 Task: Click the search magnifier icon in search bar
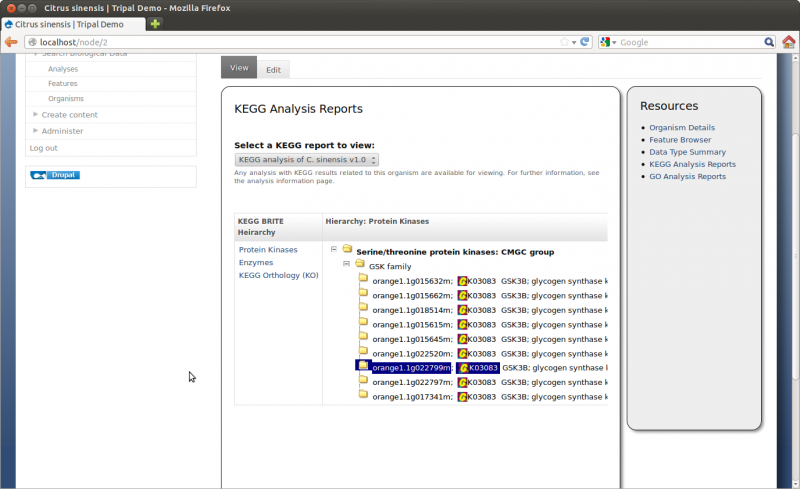pyautogui.click(x=769, y=42)
